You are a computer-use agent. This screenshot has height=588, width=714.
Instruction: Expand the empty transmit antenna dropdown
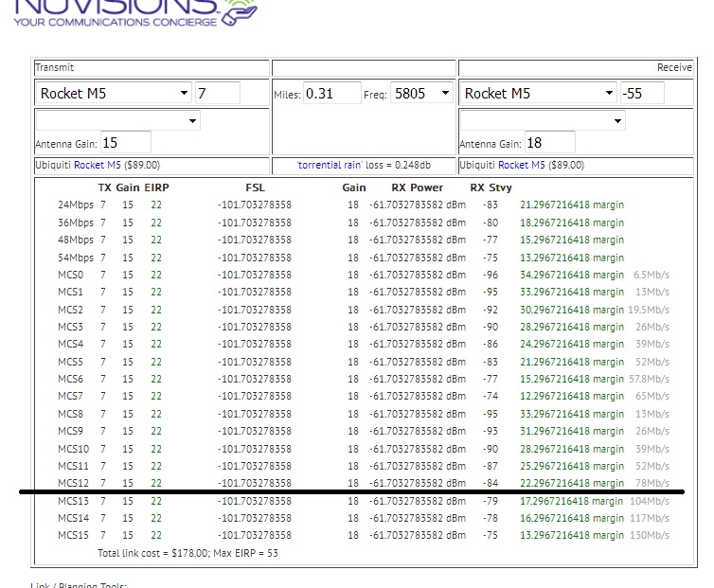118,120
